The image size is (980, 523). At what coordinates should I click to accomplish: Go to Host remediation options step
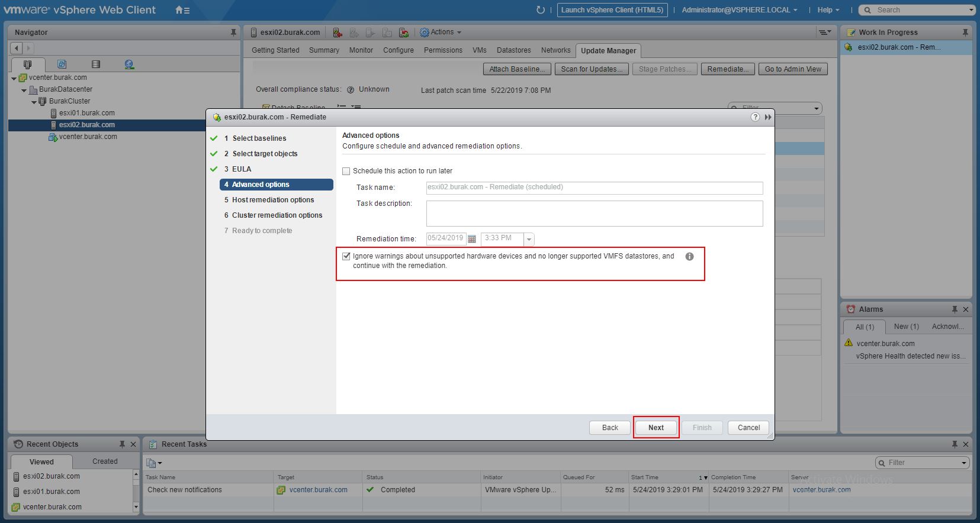tap(273, 200)
